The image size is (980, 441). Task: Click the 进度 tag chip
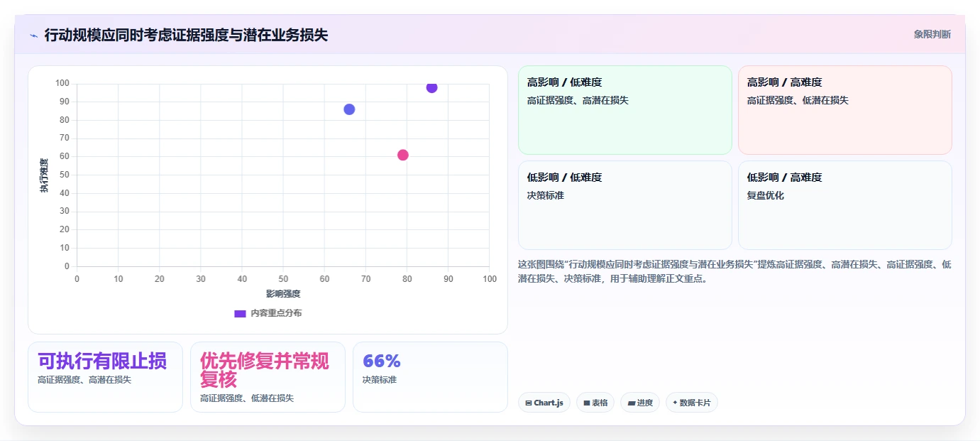[640, 403]
